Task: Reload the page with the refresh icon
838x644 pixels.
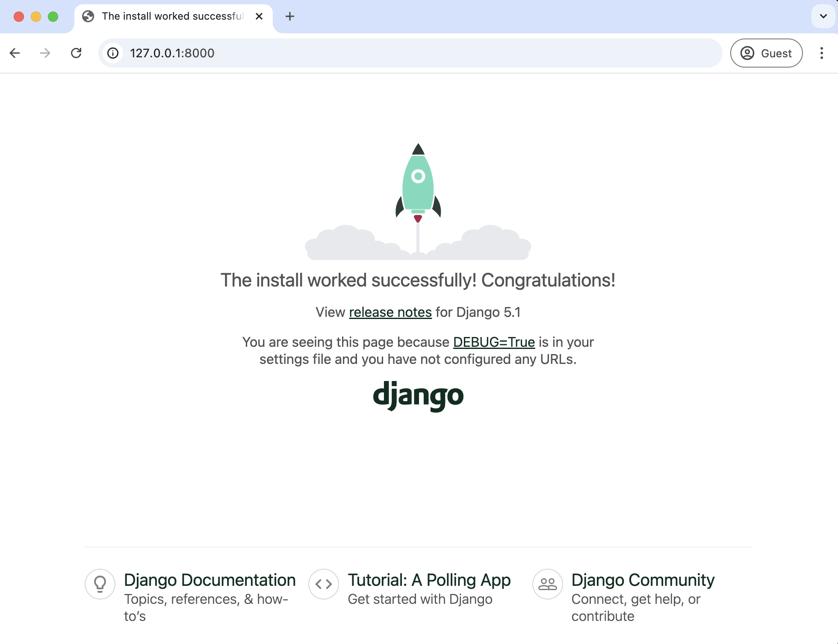Action: click(x=76, y=53)
